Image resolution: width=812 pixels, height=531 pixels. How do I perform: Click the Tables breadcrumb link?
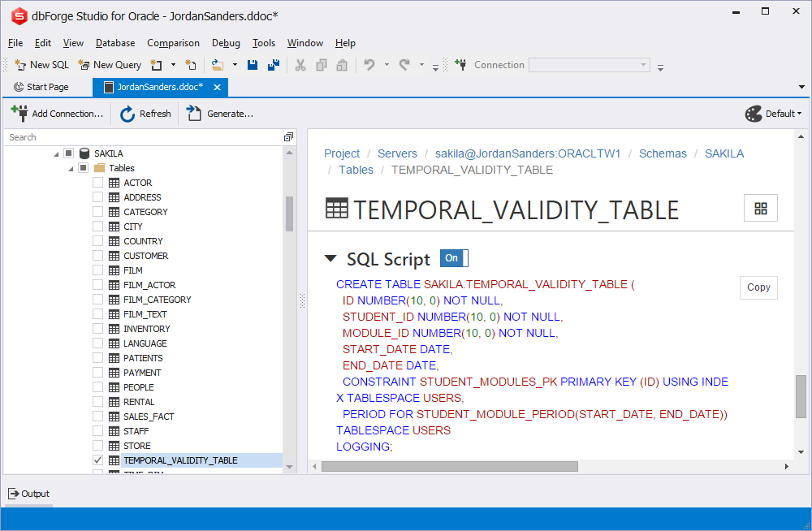pyautogui.click(x=356, y=170)
